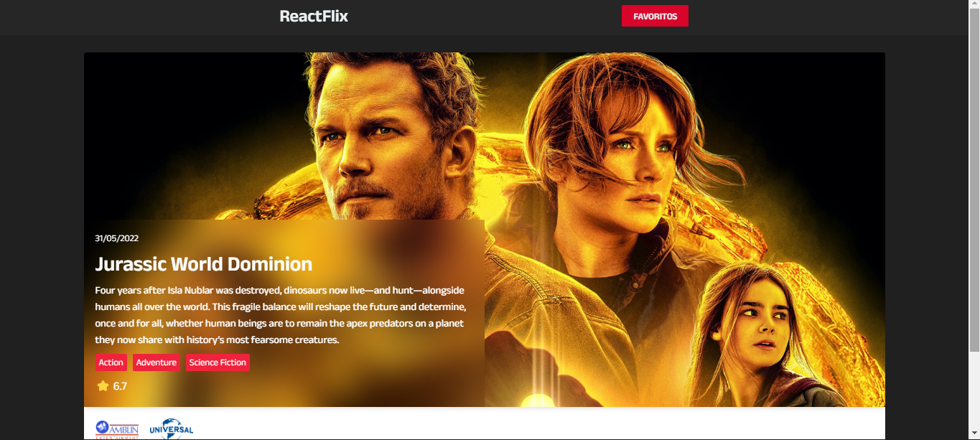The width and height of the screenshot is (980, 440).
Task: Click the Amblin Entertainment logo
Action: click(117, 429)
